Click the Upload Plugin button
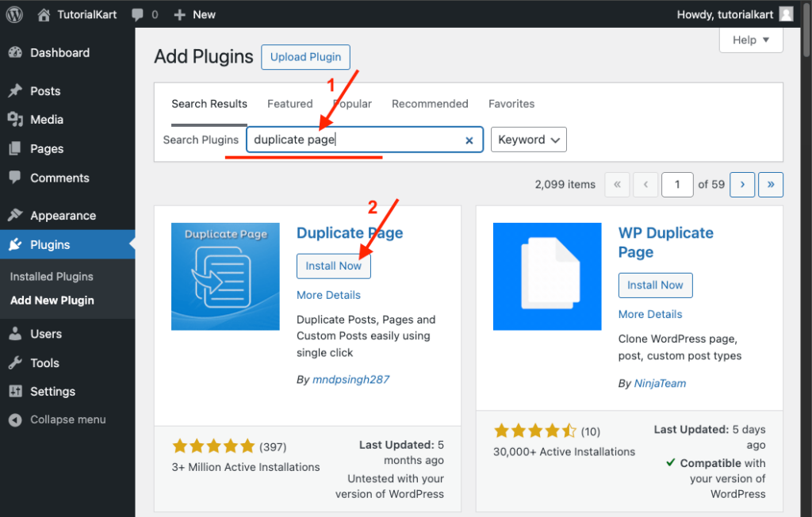This screenshot has width=812, height=517. (305, 57)
